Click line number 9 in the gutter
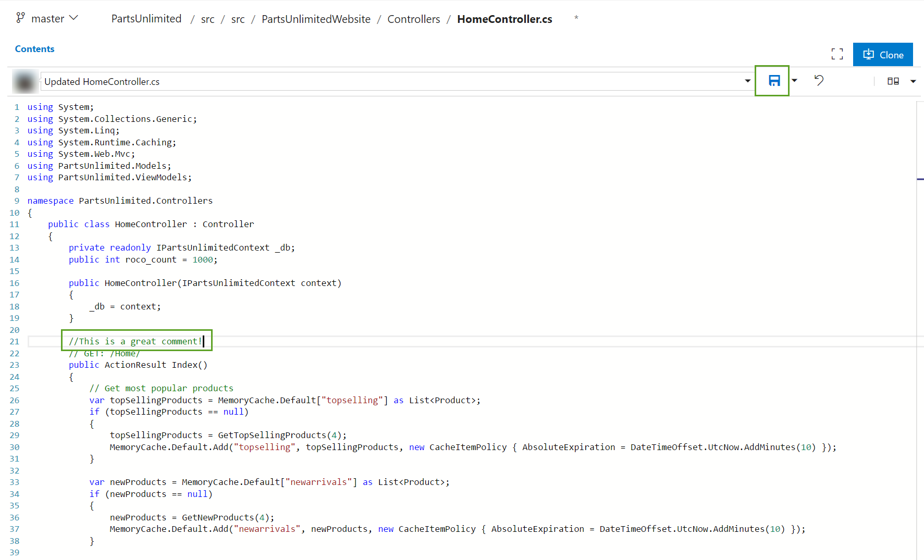Screen dimensions: 924x560 [17, 201]
